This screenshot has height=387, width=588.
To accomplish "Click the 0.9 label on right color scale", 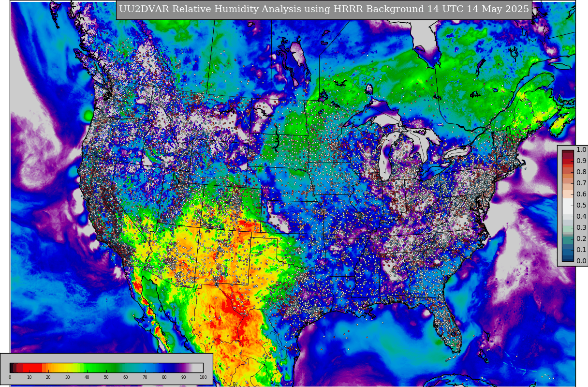I will (581, 161).
